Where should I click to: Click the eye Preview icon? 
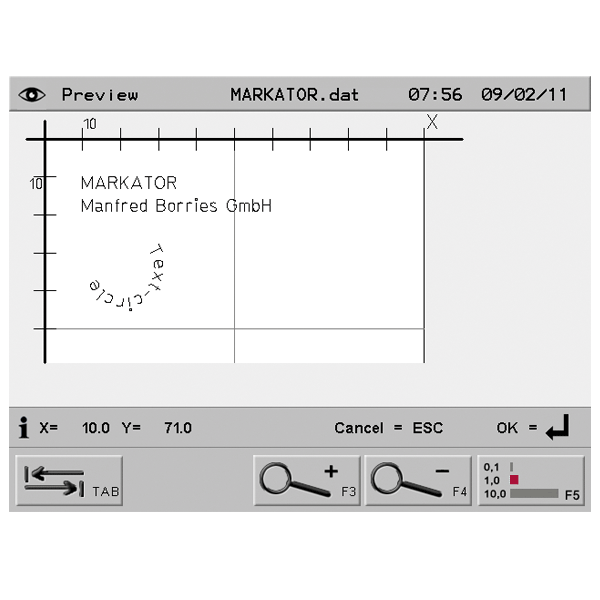pyautogui.click(x=33, y=95)
